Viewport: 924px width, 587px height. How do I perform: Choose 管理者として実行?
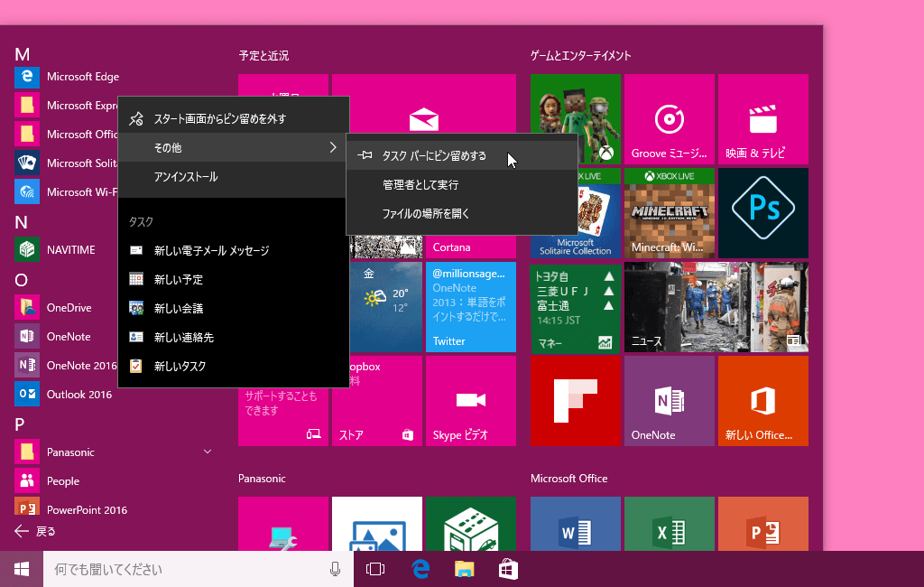click(x=461, y=184)
